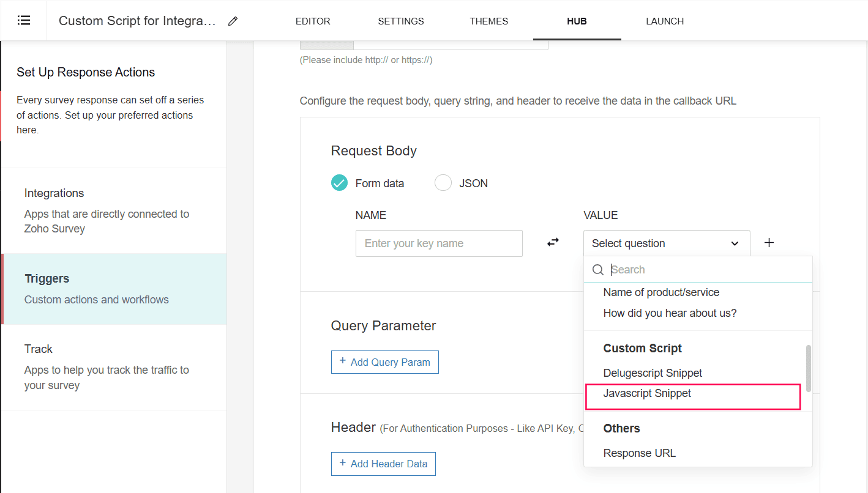
Task: Go to the Themes tab
Action: (x=489, y=21)
